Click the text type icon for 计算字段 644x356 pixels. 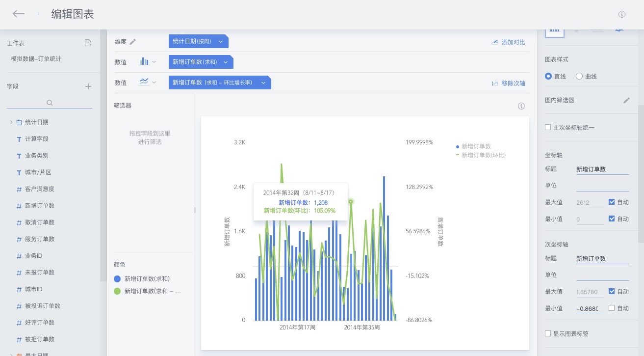coord(19,139)
